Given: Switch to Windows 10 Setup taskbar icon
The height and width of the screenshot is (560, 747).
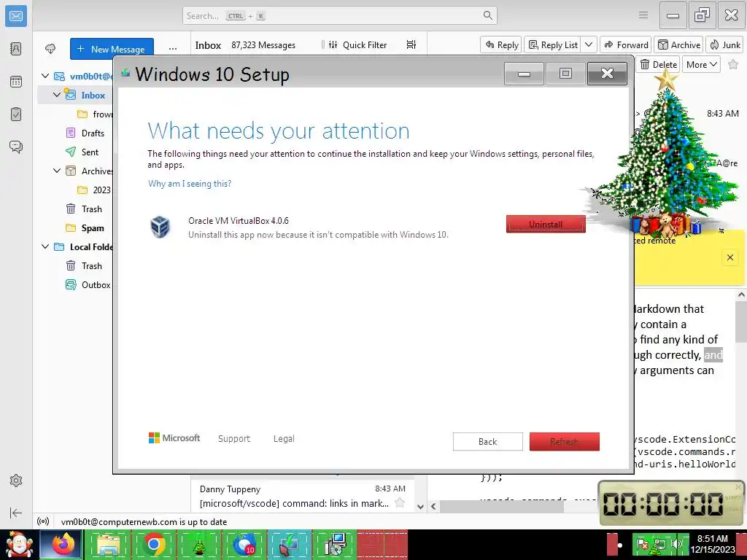Looking at the screenshot, I should [289, 545].
